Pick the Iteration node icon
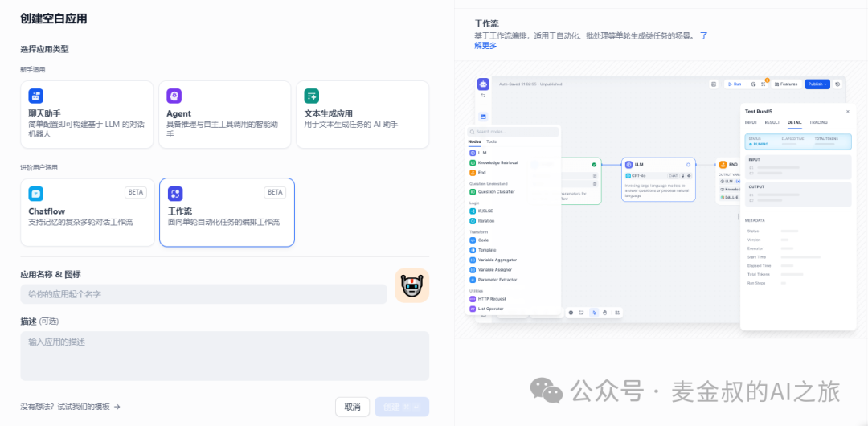Image resolution: width=868 pixels, height=426 pixels. (473, 221)
